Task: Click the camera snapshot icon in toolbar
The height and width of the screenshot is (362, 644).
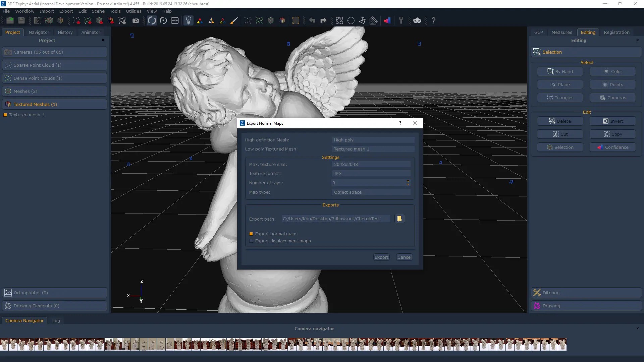Action: coord(136,21)
